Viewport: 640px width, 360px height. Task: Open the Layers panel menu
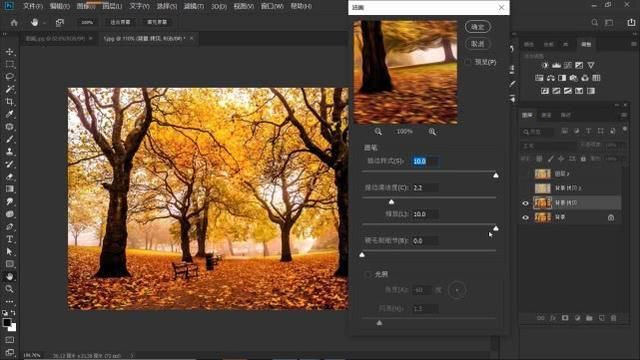pos(624,116)
